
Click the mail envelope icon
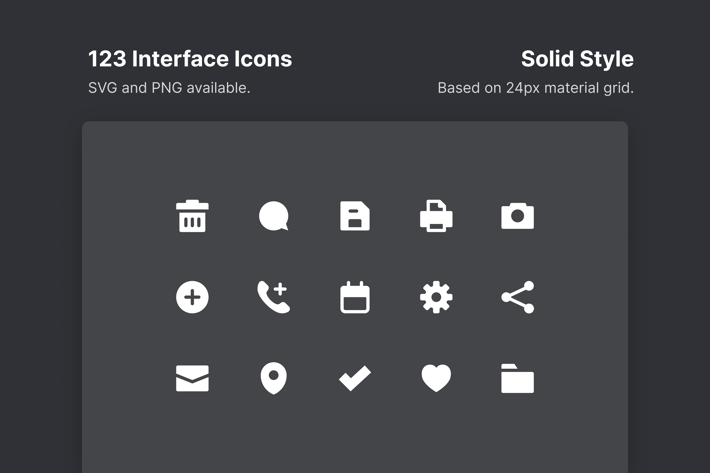192,378
